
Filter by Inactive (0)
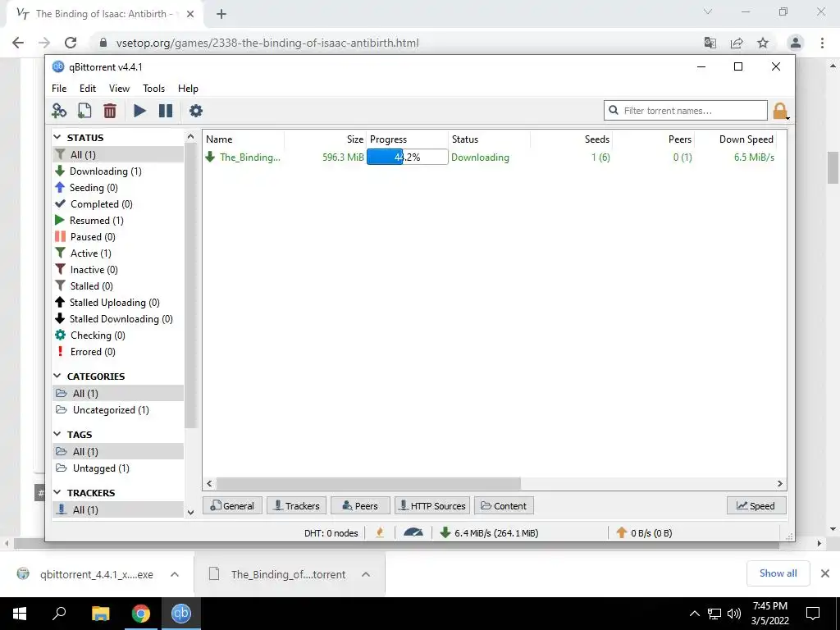coord(118,270)
